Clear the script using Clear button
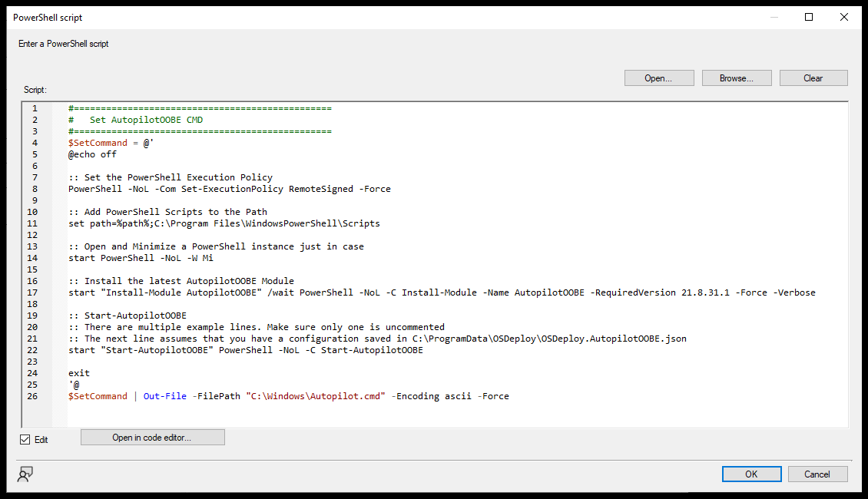 [813, 78]
